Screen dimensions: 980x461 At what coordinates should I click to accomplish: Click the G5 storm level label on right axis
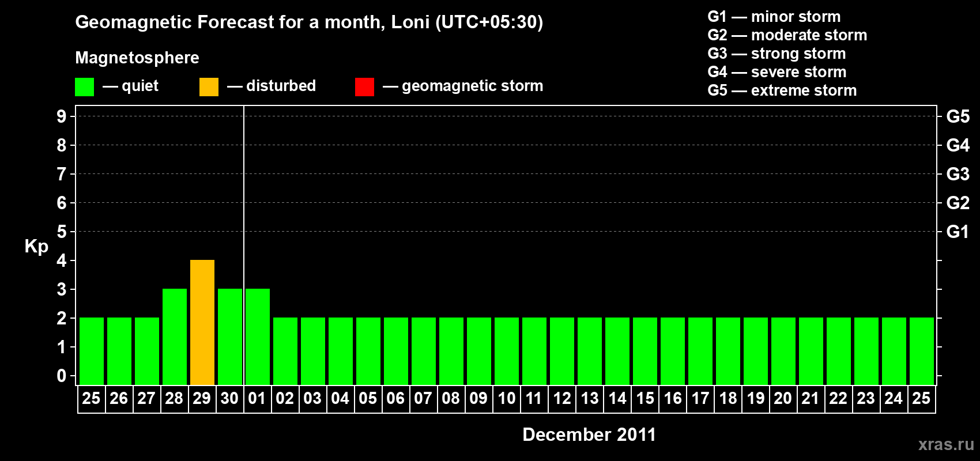point(958,116)
